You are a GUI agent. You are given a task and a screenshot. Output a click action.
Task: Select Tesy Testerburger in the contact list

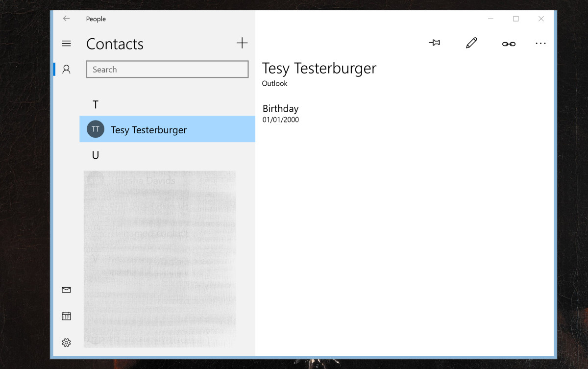click(167, 129)
